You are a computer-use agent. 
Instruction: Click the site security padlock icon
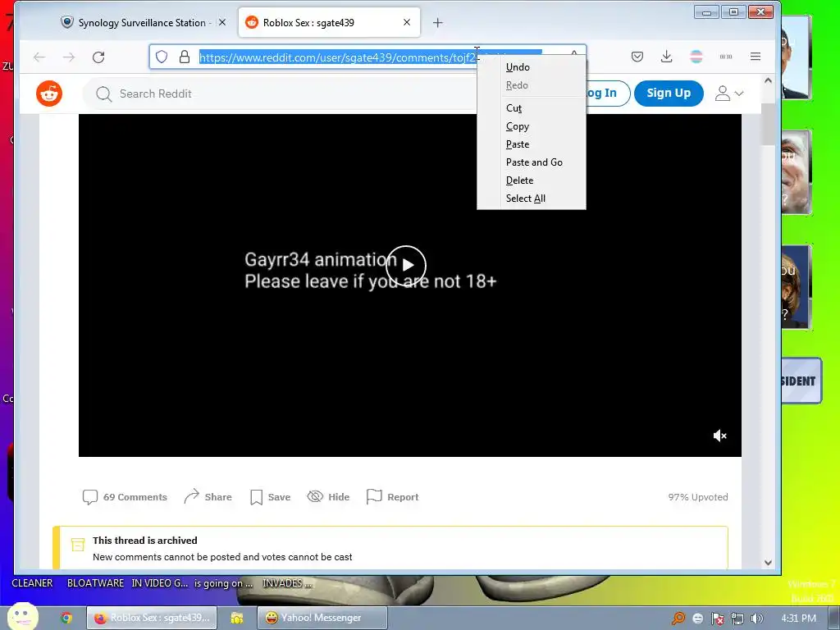(185, 57)
